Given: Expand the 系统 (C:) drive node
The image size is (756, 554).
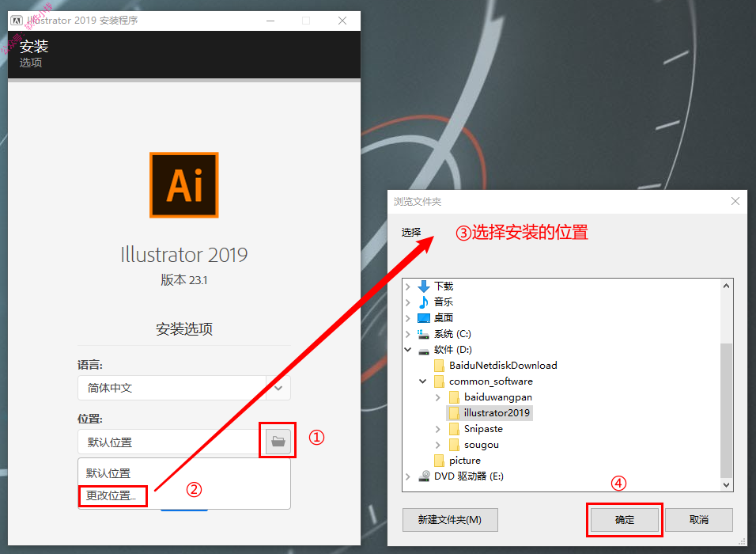Looking at the screenshot, I should (408, 334).
